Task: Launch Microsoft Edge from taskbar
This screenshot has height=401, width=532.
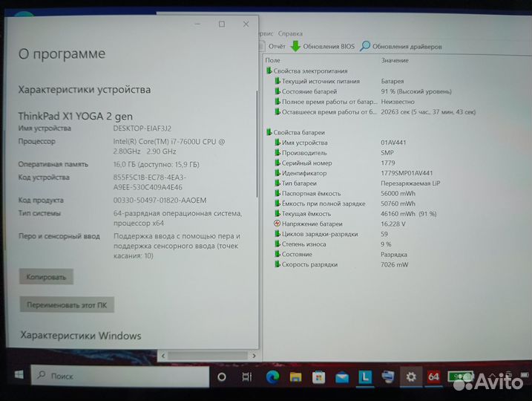Action: point(272,377)
